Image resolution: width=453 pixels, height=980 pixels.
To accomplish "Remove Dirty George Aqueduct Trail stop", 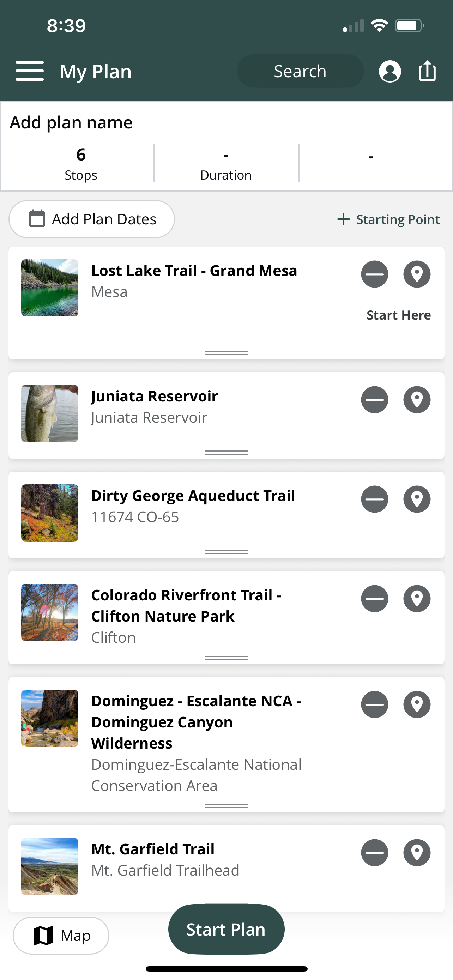I will (x=375, y=499).
